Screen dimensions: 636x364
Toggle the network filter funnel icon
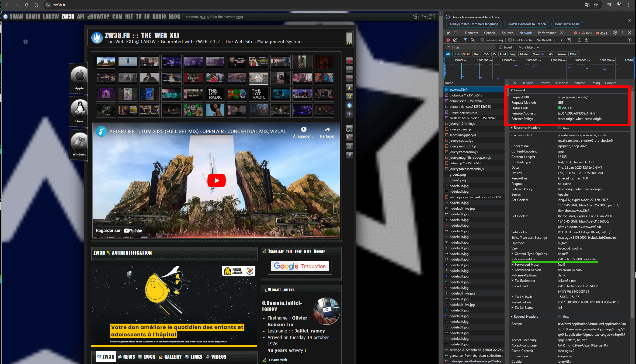465,40
